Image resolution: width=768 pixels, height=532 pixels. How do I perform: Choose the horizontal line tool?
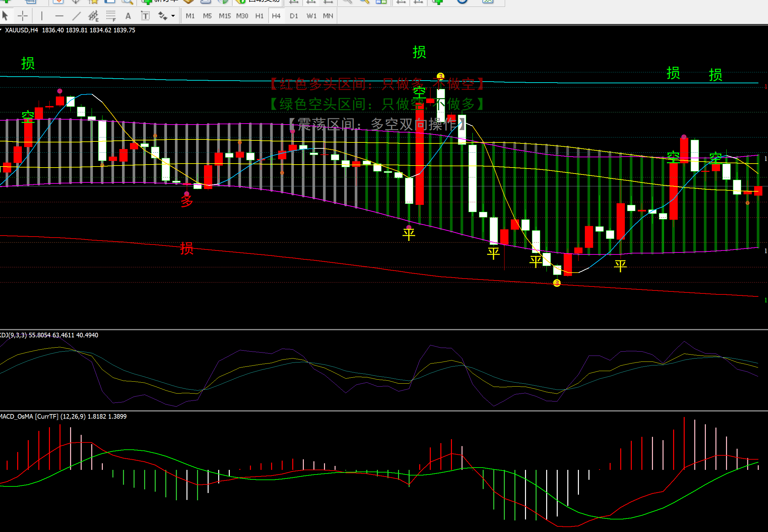point(60,16)
